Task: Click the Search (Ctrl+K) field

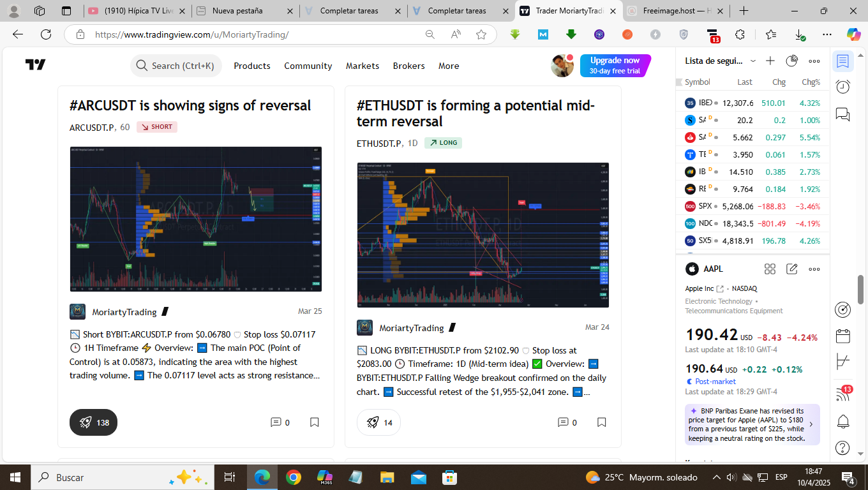Action: [x=176, y=66]
